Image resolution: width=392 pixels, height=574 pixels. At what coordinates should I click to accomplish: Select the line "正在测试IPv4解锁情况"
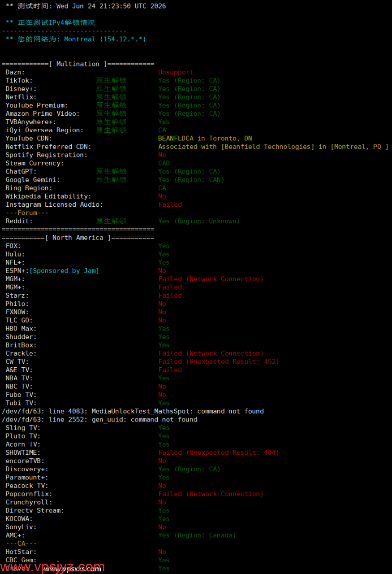[56, 22]
